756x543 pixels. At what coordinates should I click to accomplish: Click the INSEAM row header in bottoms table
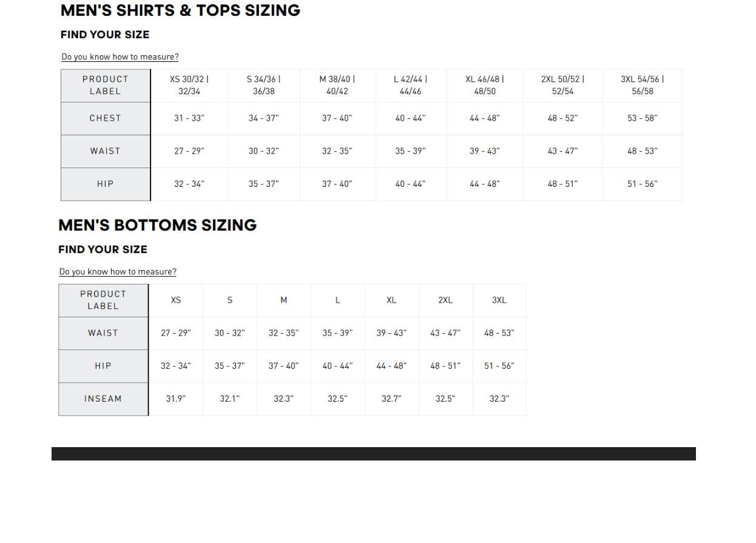103,399
